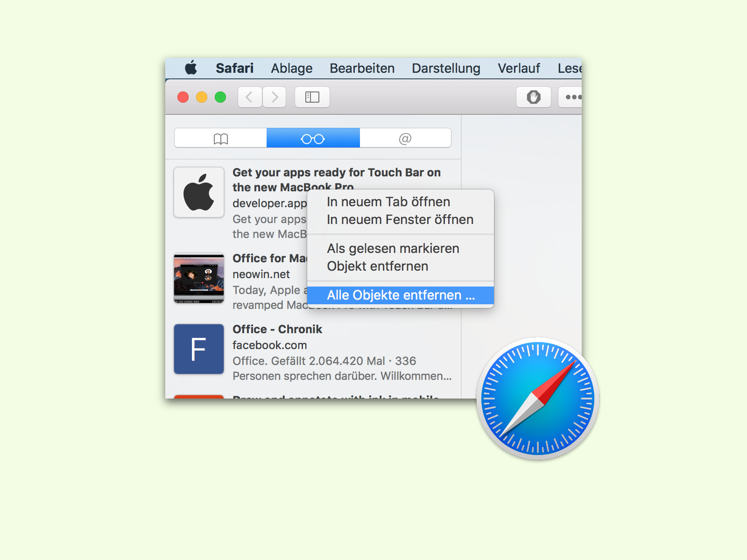Open the Verlauf menu
747x560 pixels.
[x=519, y=68]
